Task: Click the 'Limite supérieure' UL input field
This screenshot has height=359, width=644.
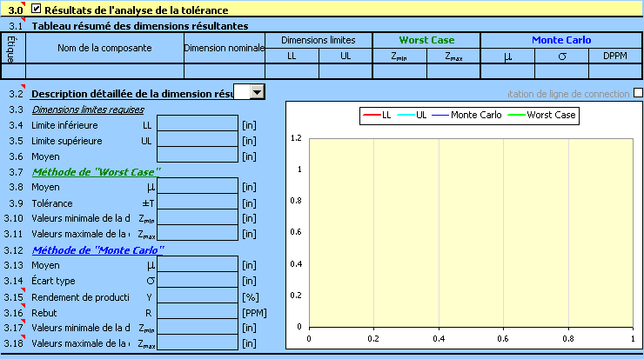Action: click(198, 139)
